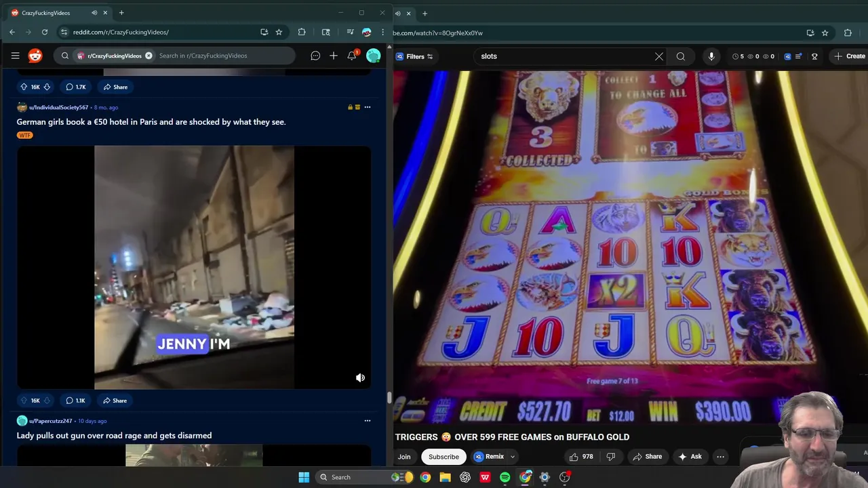This screenshot has width=868, height=488.
Task: Click the Reddit page vertical scrollbar
Action: click(x=389, y=398)
